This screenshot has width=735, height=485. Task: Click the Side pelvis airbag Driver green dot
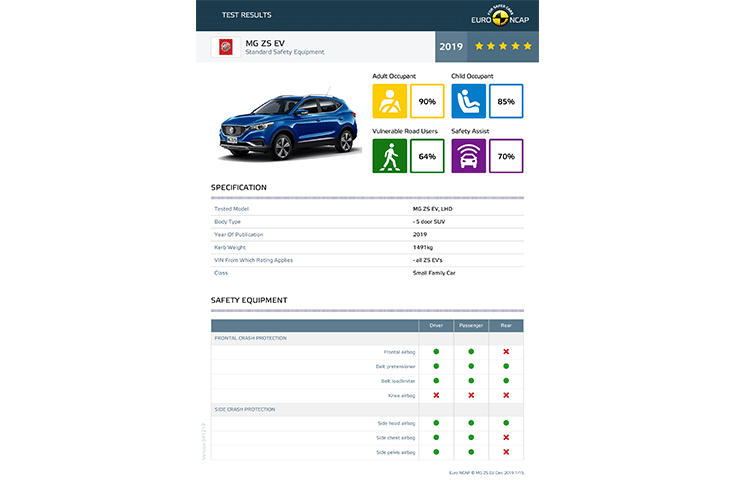[436, 452]
